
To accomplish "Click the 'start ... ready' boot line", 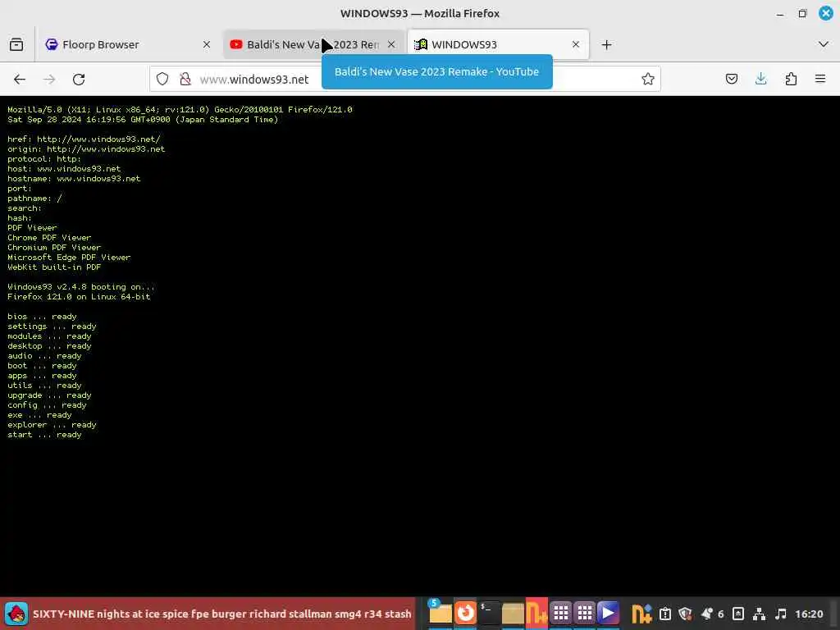I will [x=44, y=435].
